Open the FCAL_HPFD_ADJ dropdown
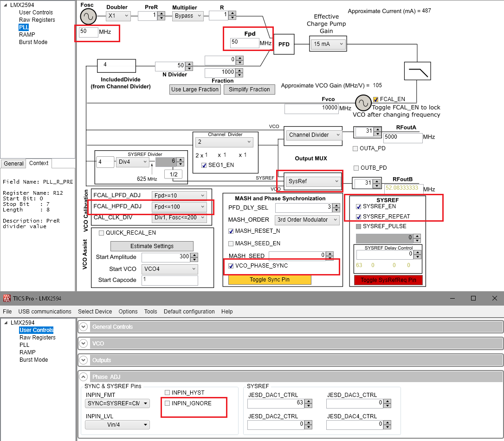 (x=179, y=207)
